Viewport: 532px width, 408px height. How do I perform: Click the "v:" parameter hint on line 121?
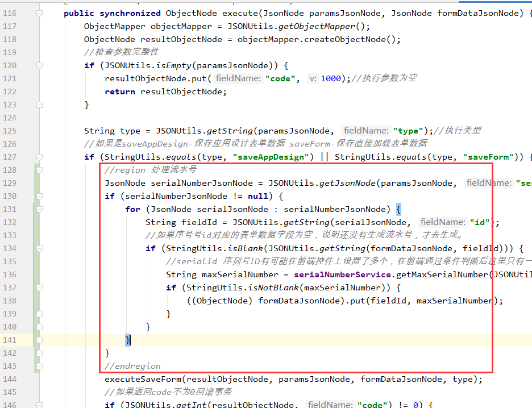pyautogui.click(x=313, y=78)
